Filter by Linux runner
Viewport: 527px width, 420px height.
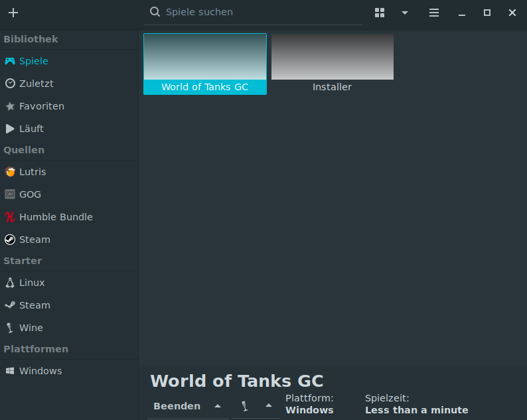point(70,283)
